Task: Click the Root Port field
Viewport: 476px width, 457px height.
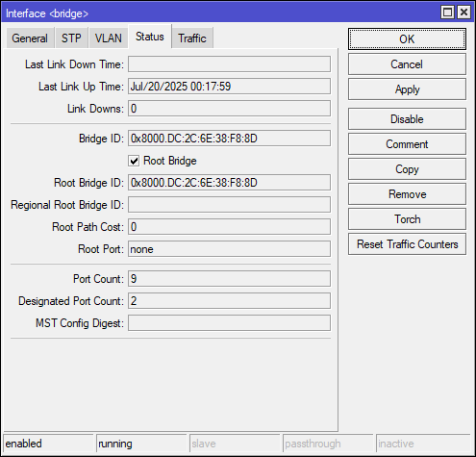Action: (229, 249)
